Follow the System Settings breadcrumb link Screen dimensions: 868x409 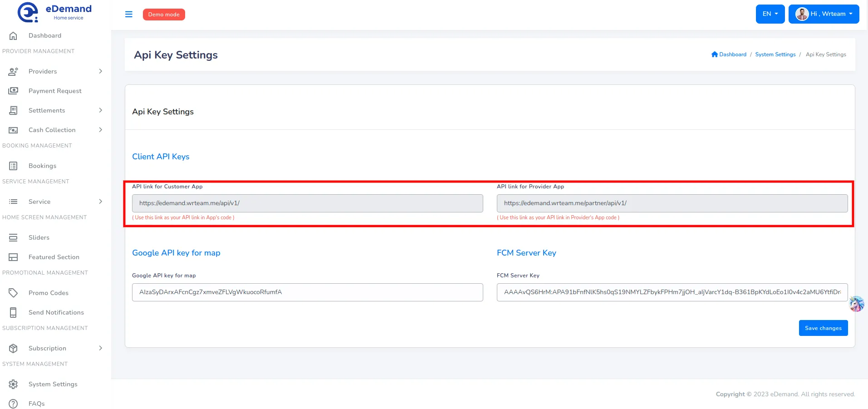tap(775, 54)
